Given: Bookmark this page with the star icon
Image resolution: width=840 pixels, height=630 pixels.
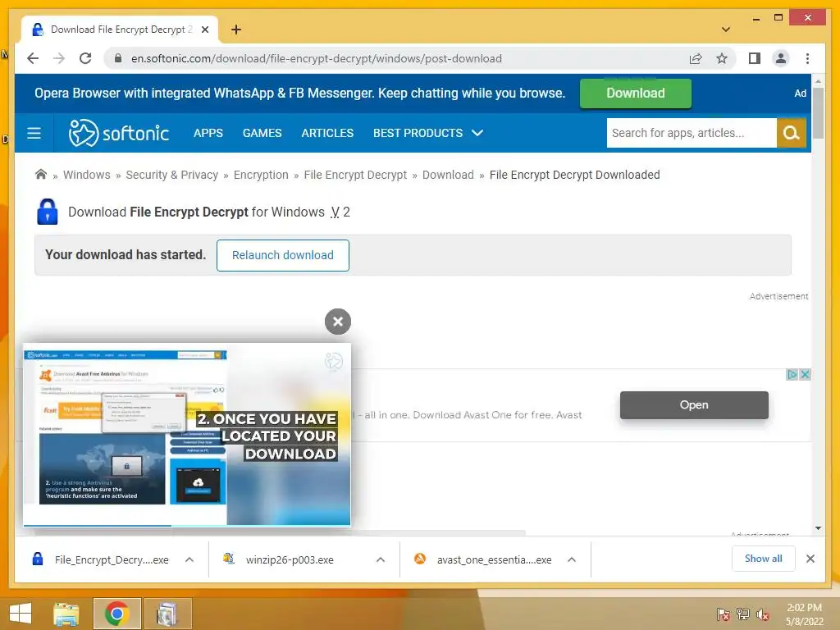Looking at the screenshot, I should point(722,58).
